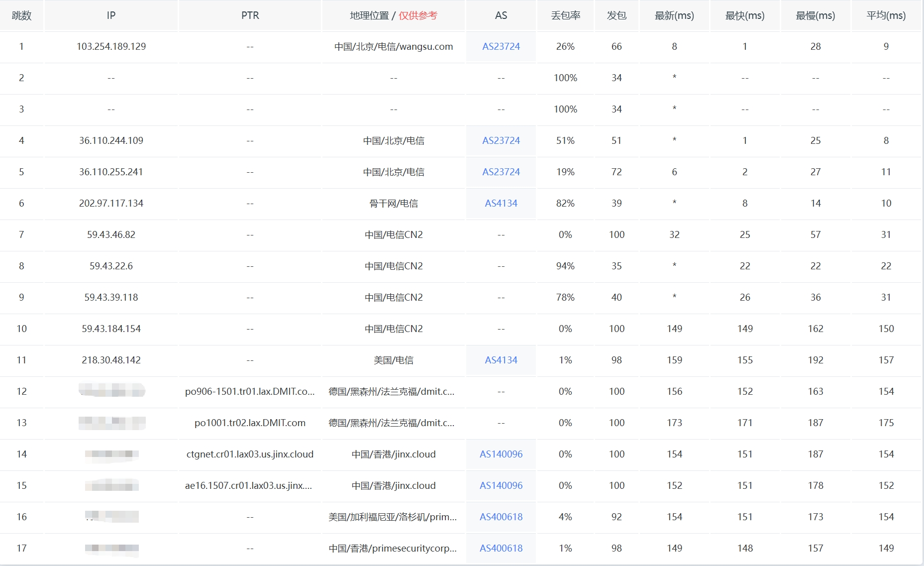Click the 跳数 column header

(21, 15)
